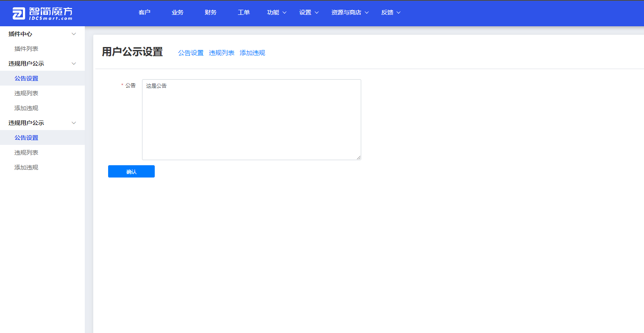The height and width of the screenshot is (333, 644).
Task: Collapse the second 违规用户公示 sidebar section
Action: pyautogui.click(x=42, y=123)
